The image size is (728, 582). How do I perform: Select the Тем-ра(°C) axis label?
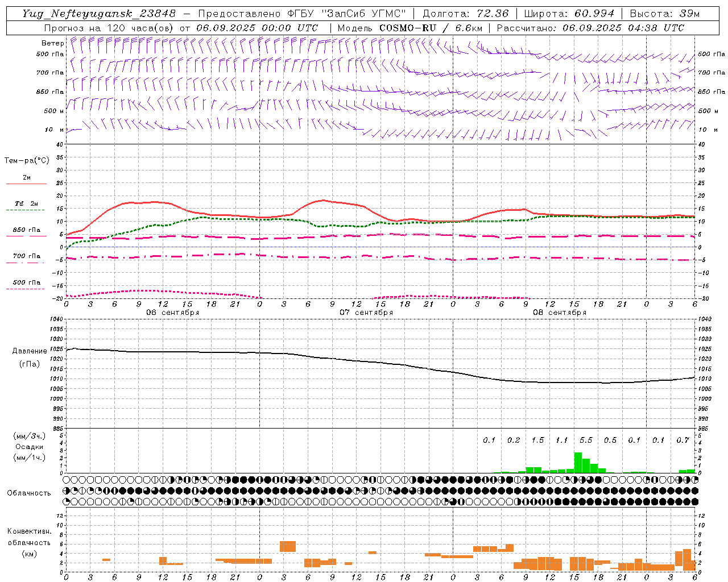pos(27,161)
